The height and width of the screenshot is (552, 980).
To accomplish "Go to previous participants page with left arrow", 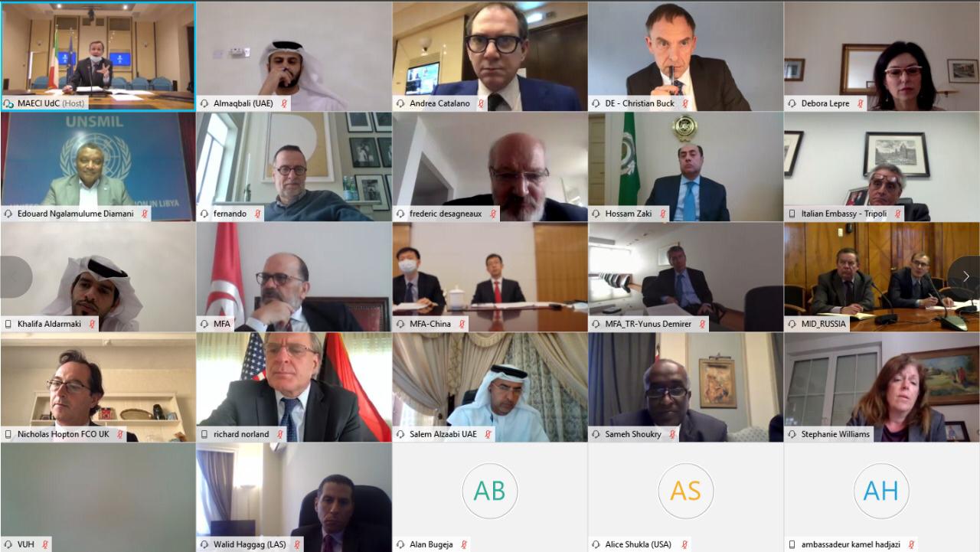I will coord(15,277).
